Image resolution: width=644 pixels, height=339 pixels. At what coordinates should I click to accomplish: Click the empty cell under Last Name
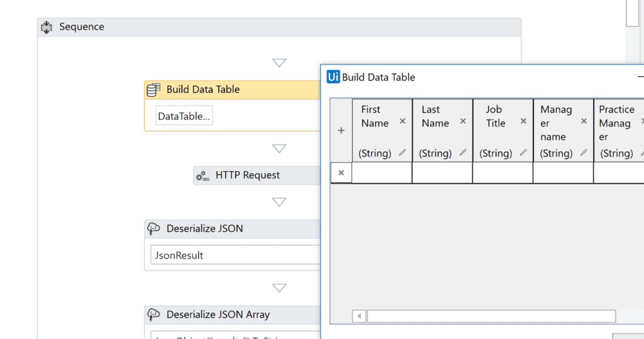point(442,172)
